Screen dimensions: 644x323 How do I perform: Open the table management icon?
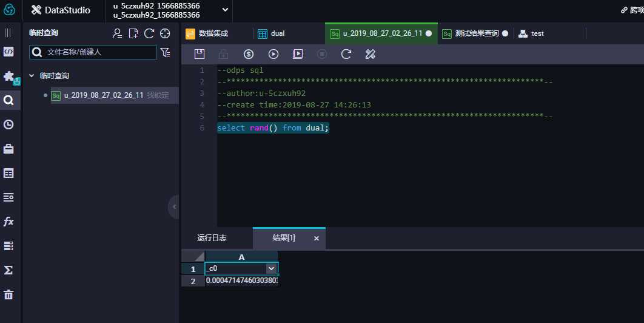pyautogui.click(x=8, y=173)
